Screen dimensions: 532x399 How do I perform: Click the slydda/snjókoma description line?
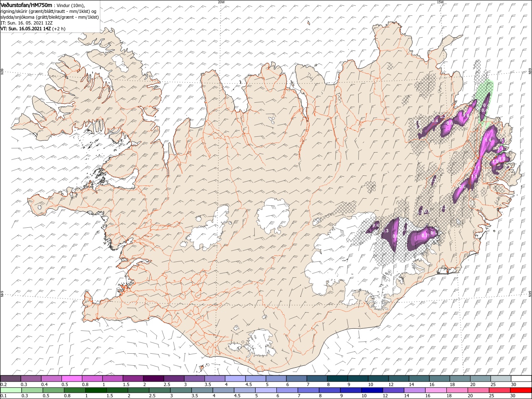pos(49,17)
